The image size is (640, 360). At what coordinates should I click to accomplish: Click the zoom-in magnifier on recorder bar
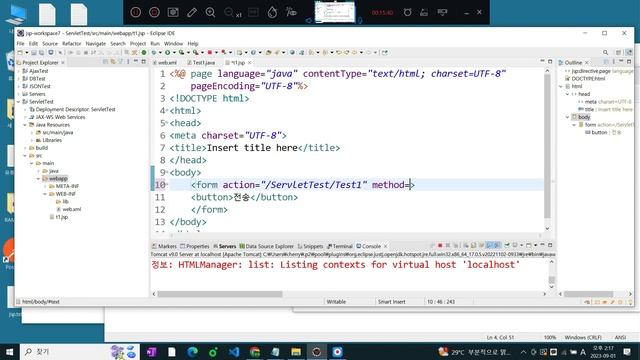point(211,12)
